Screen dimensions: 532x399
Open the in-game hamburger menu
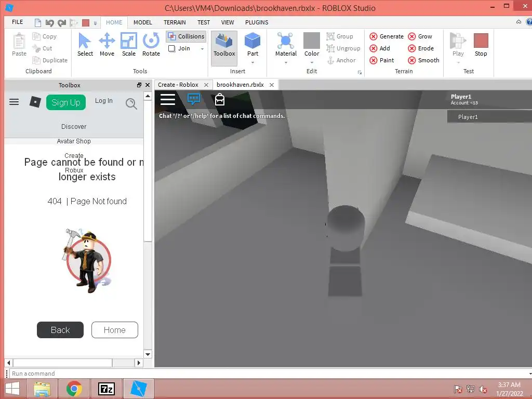(x=168, y=99)
